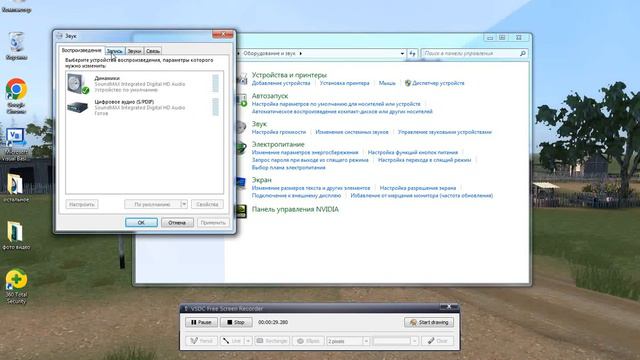Open Устройства и принтеры heading link
This screenshot has width=640, height=360.
point(289,75)
